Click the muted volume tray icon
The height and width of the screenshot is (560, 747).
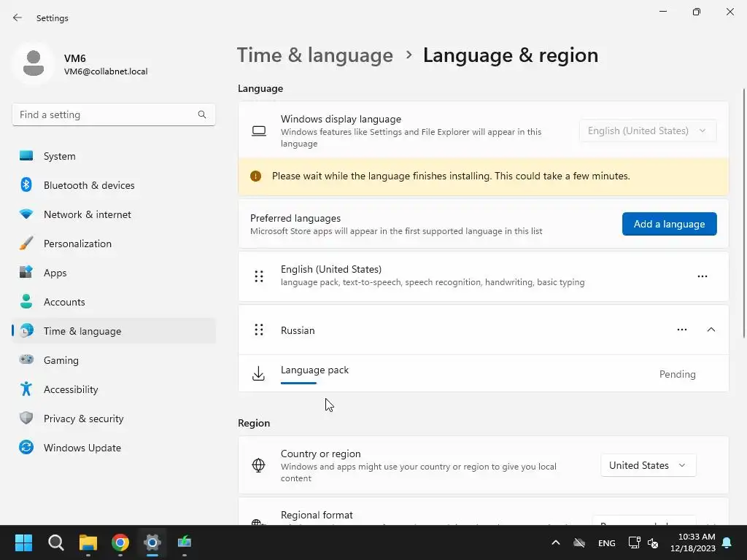pos(653,542)
